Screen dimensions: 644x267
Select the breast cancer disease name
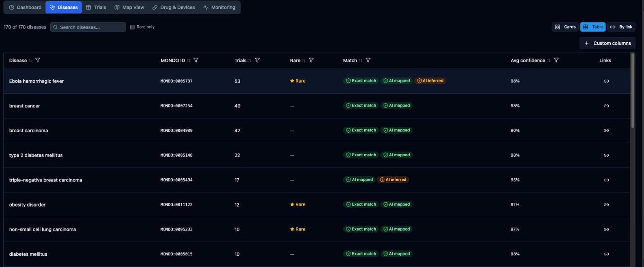pyautogui.click(x=24, y=106)
